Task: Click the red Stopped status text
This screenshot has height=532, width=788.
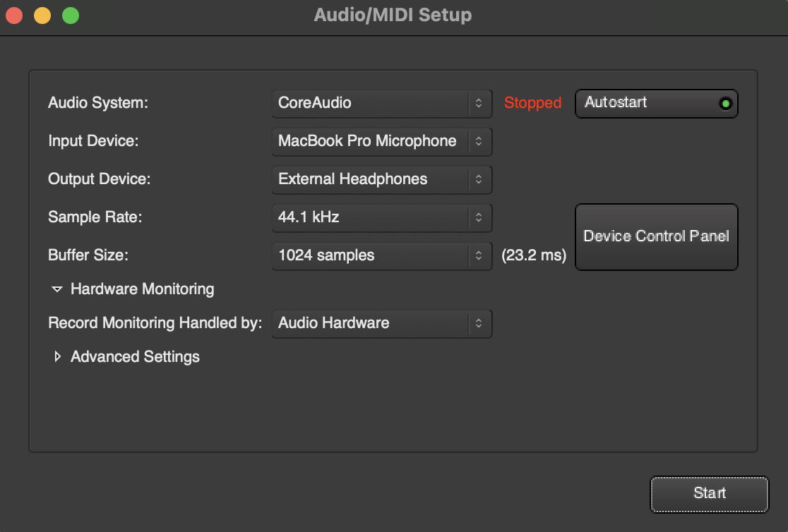Action: [x=532, y=103]
